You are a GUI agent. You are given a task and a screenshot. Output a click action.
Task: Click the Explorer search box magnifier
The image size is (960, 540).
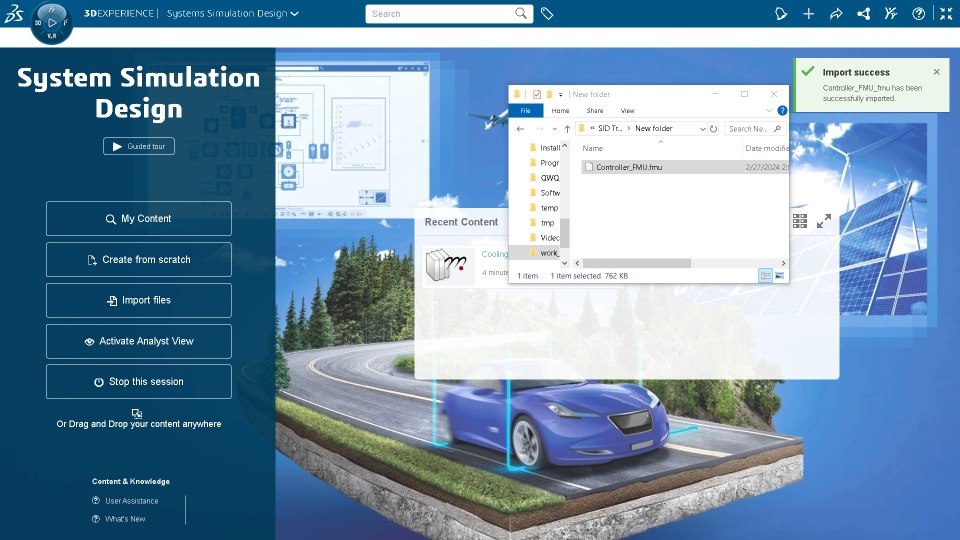(x=778, y=129)
